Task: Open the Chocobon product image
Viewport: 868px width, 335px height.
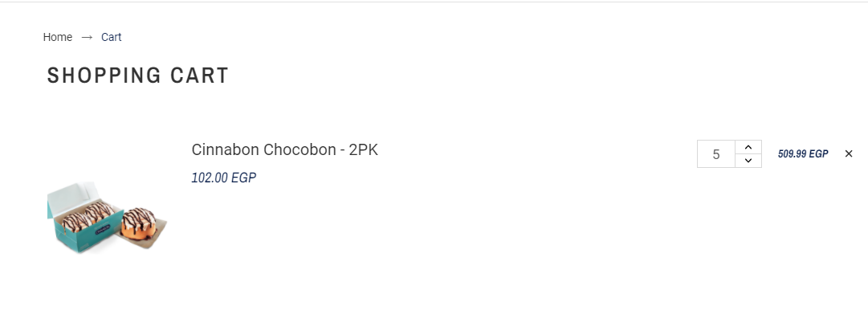Action: [107, 217]
